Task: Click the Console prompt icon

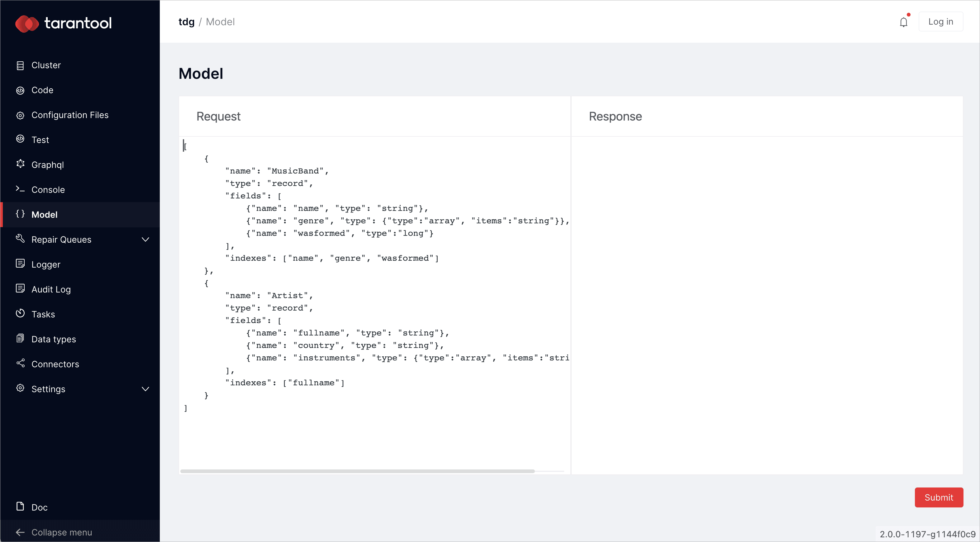Action: (x=20, y=189)
